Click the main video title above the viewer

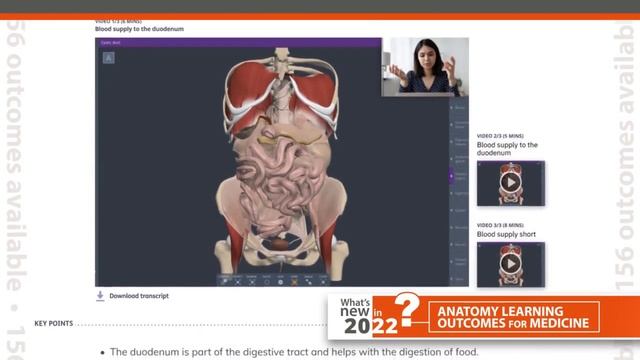[139, 29]
